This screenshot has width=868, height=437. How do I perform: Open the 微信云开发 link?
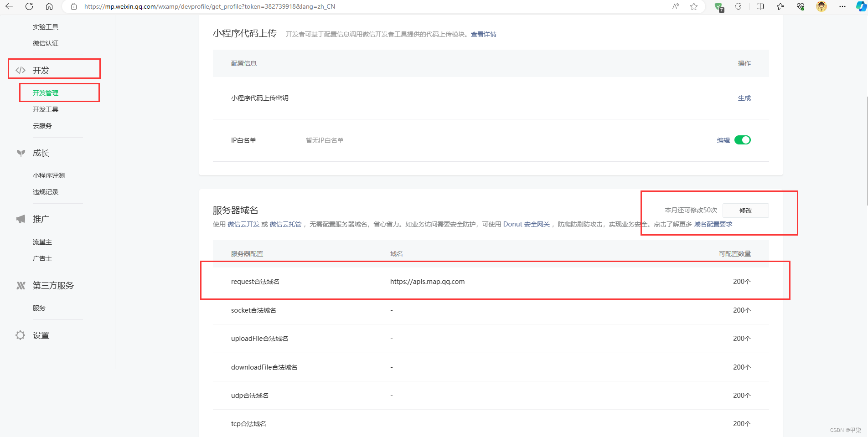coord(243,224)
